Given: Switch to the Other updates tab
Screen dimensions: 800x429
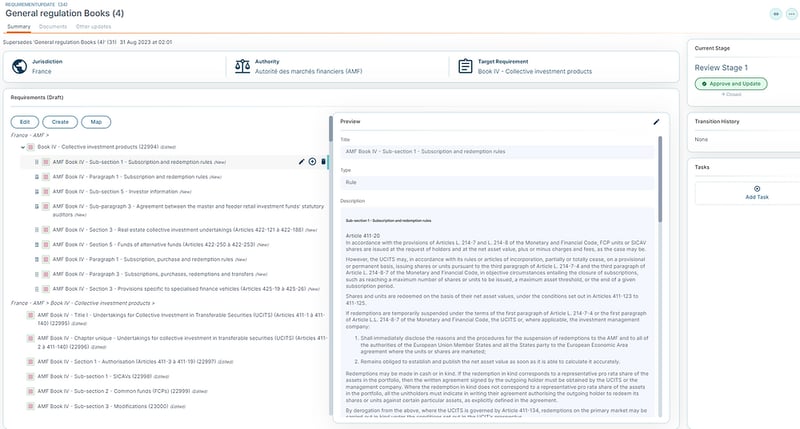Looking at the screenshot, I should click(93, 27).
